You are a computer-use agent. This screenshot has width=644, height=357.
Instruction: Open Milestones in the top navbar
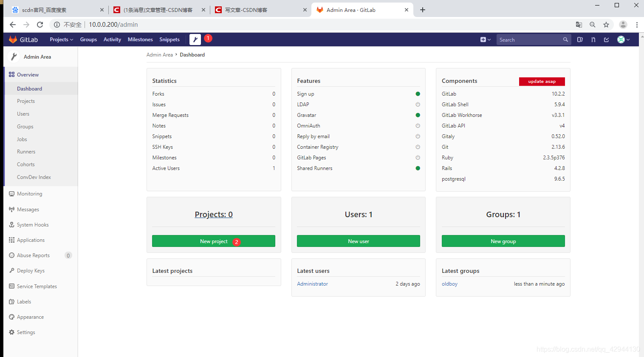pyautogui.click(x=140, y=40)
